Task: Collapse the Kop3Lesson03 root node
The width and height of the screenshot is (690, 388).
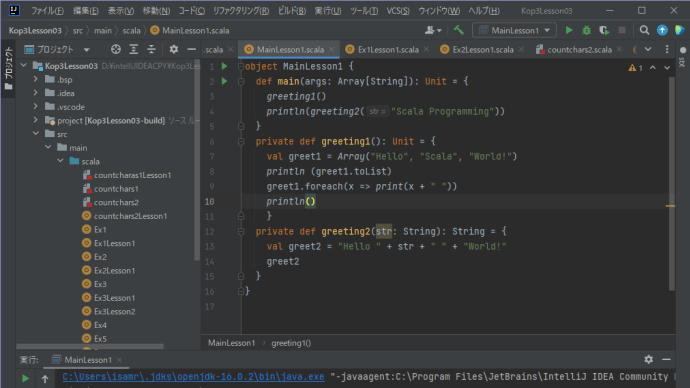Action: [x=24, y=66]
